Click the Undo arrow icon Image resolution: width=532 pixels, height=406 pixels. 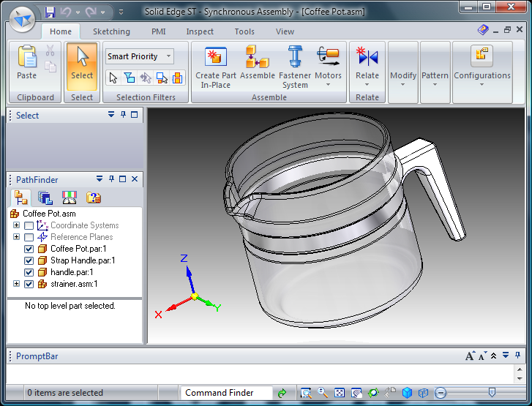(x=65, y=12)
